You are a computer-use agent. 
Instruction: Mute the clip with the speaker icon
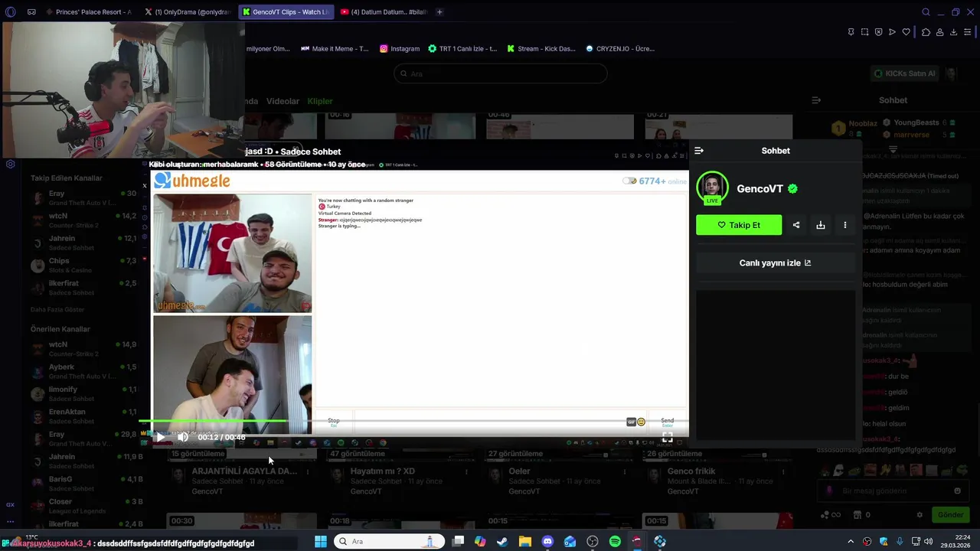[x=183, y=437]
